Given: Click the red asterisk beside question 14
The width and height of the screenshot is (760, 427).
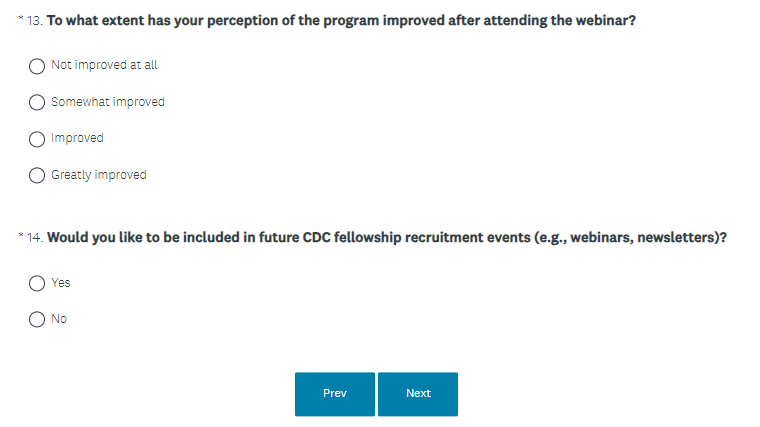Looking at the screenshot, I should point(21,236).
